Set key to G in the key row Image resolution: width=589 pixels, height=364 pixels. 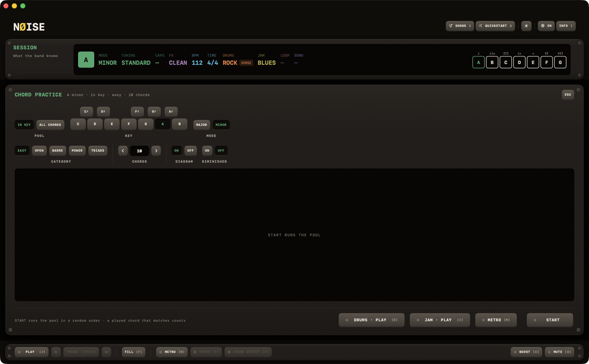[146, 124]
